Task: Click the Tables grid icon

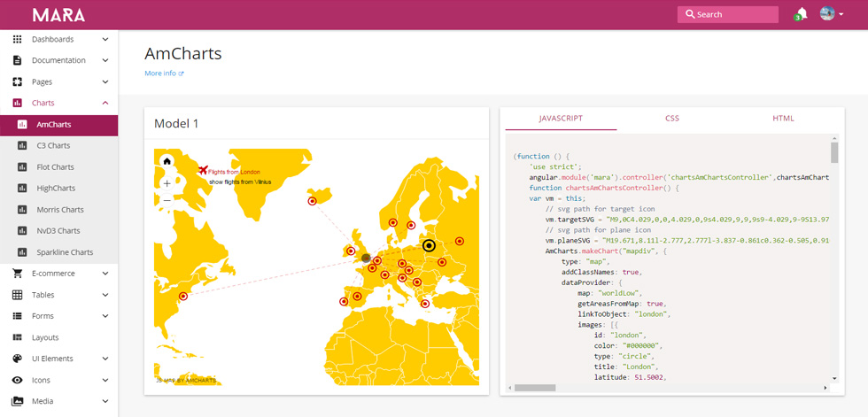Action: [x=17, y=295]
